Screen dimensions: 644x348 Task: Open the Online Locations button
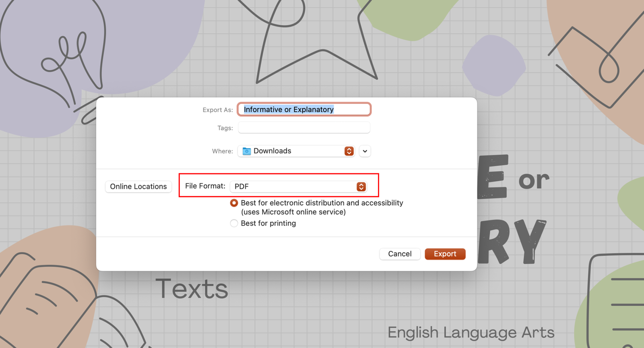[138, 186]
